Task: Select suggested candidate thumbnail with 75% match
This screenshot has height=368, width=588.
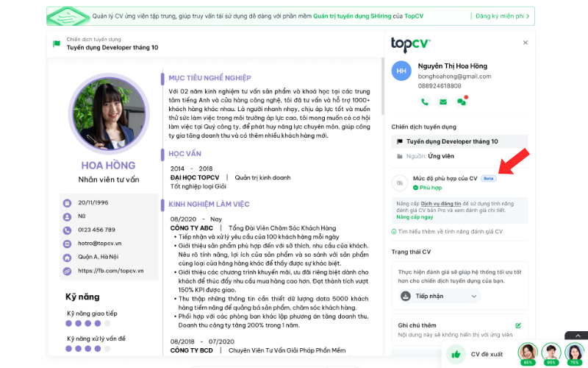Action: pyautogui.click(x=575, y=354)
